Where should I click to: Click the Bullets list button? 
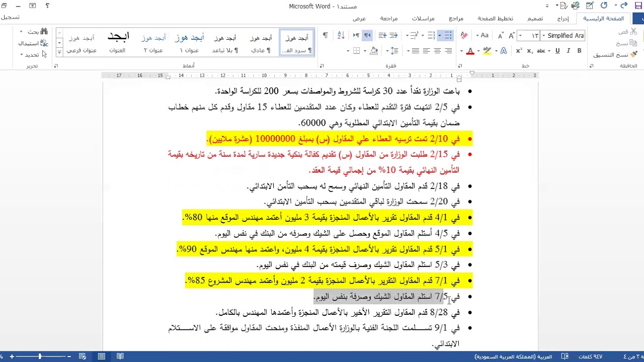(448, 35)
